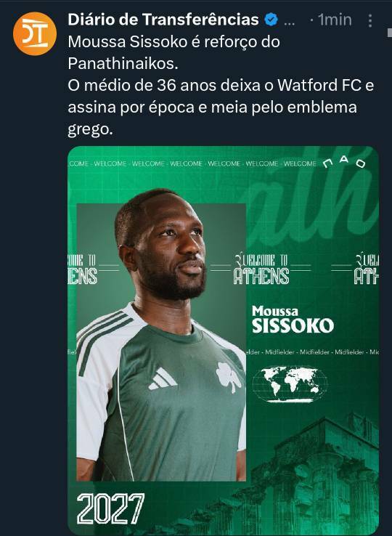This screenshot has width=392, height=536.
Task: Click the shamrock crest on the jersey
Action: tap(228, 376)
